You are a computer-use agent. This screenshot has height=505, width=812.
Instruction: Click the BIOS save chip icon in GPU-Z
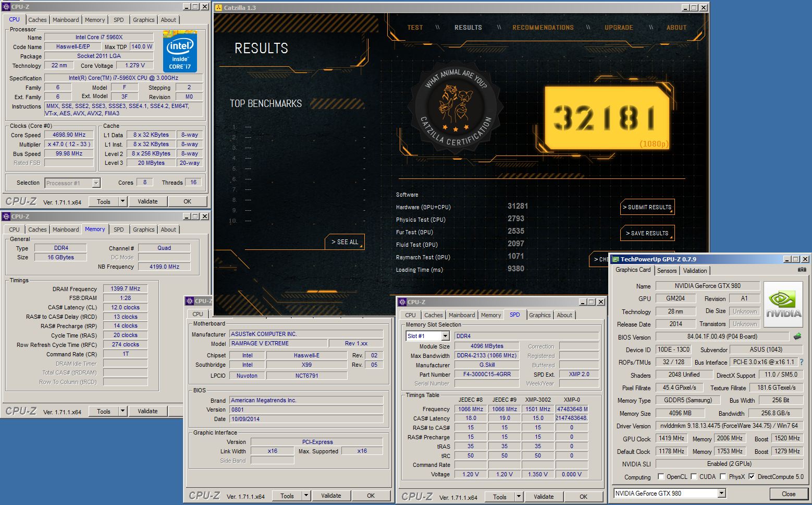tap(797, 336)
